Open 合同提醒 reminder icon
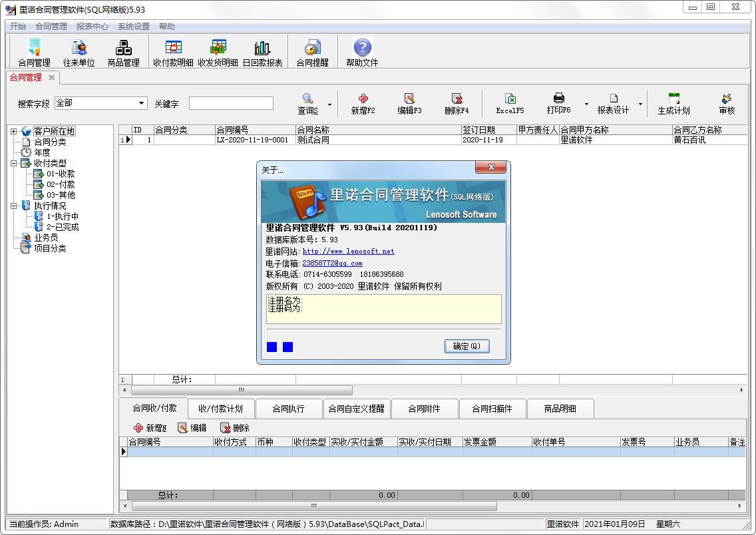This screenshot has width=756, height=535. (312, 52)
